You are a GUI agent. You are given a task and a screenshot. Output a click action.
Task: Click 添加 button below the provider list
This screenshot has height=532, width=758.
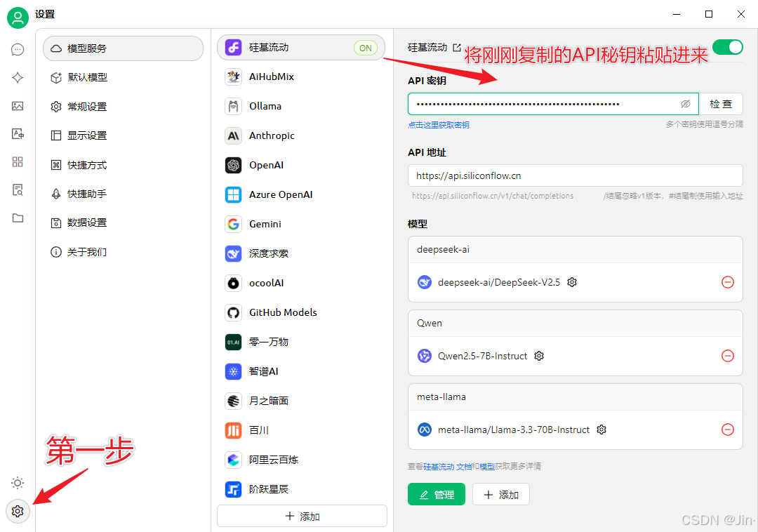(302, 516)
